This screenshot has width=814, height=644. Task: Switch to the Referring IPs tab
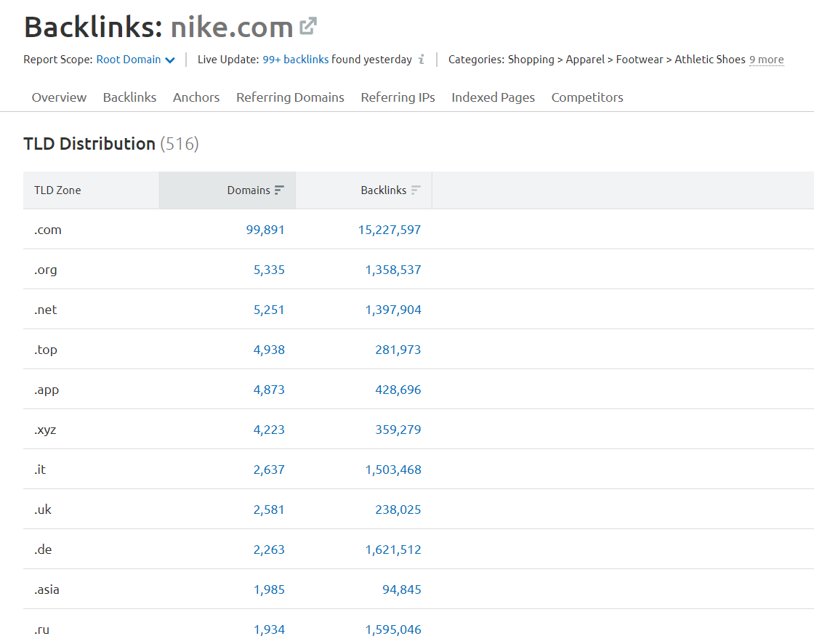(x=398, y=97)
